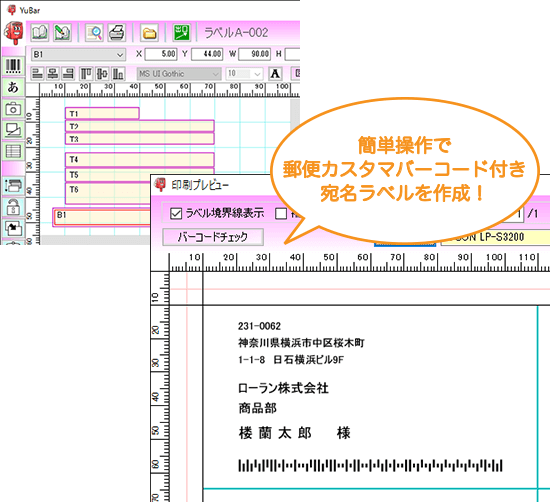This screenshot has width=550, height=502.
Task: Open the edit book with pencil icon
Action: click(x=62, y=33)
